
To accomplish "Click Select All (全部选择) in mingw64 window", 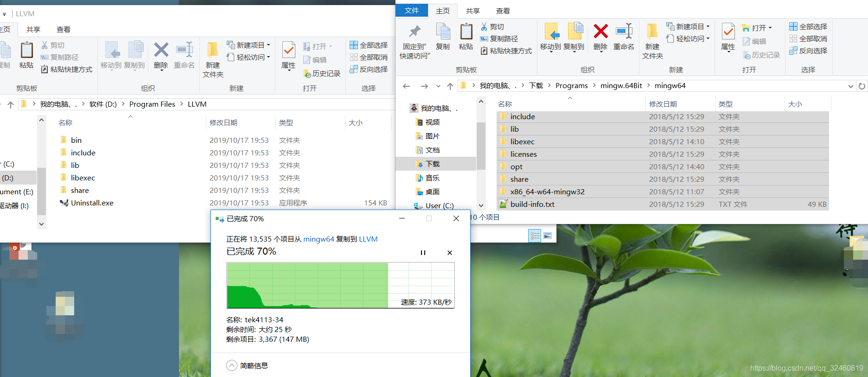I will click(808, 27).
